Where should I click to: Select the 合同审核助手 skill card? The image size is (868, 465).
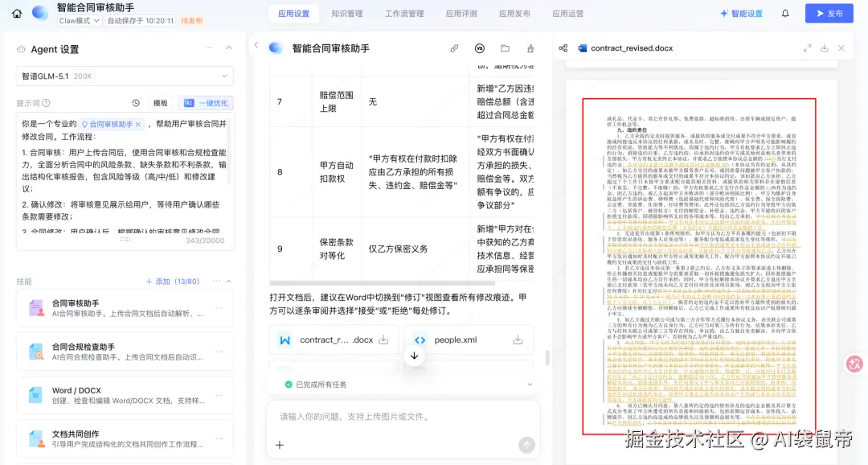click(x=125, y=307)
